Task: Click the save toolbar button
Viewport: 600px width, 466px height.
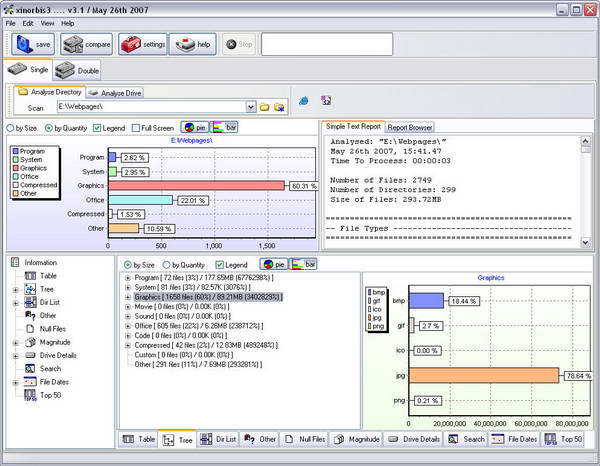Action: coord(32,44)
